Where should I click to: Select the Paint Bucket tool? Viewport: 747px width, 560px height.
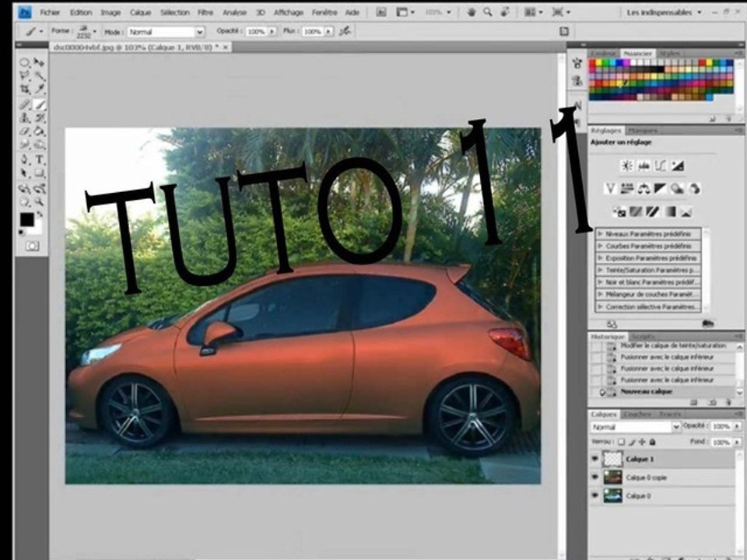(40, 131)
